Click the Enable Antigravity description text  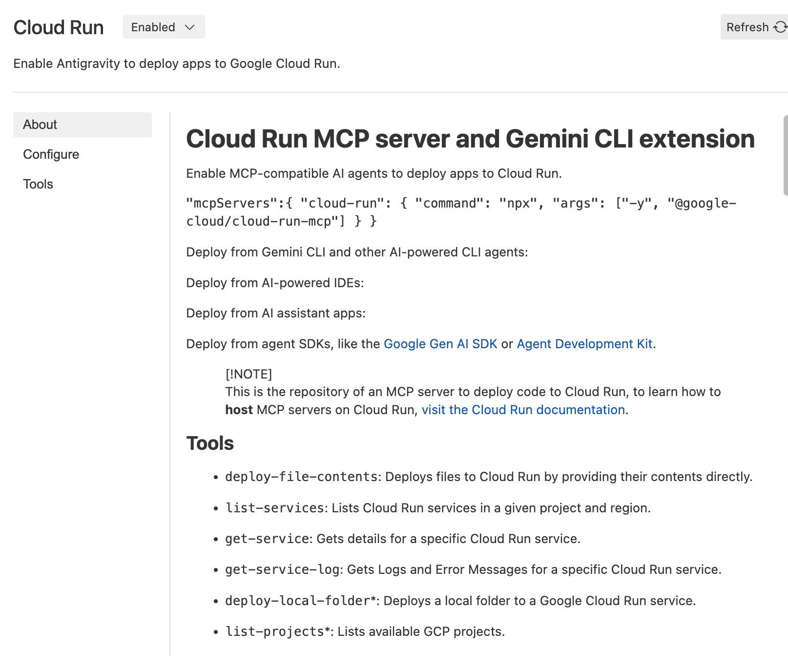(176, 63)
